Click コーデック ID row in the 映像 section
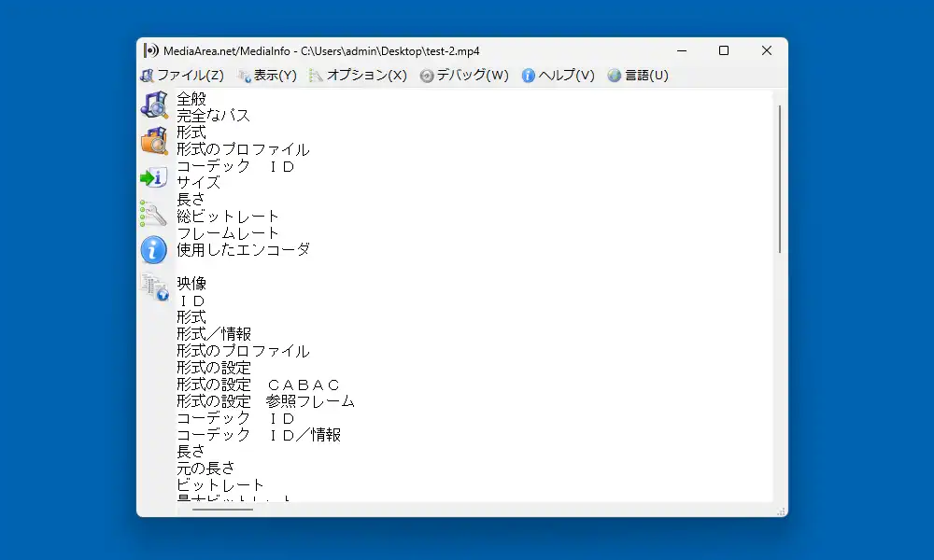This screenshot has height=560, width=934. (x=236, y=418)
